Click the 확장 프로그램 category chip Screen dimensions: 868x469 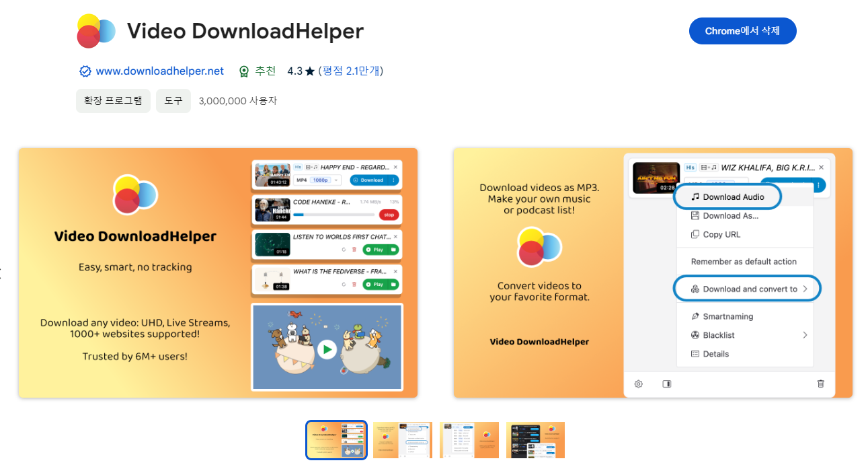pos(113,101)
